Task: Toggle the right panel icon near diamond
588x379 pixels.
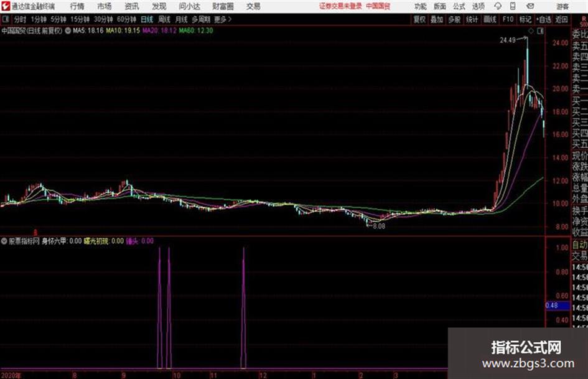Action: [x=540, y=31]
